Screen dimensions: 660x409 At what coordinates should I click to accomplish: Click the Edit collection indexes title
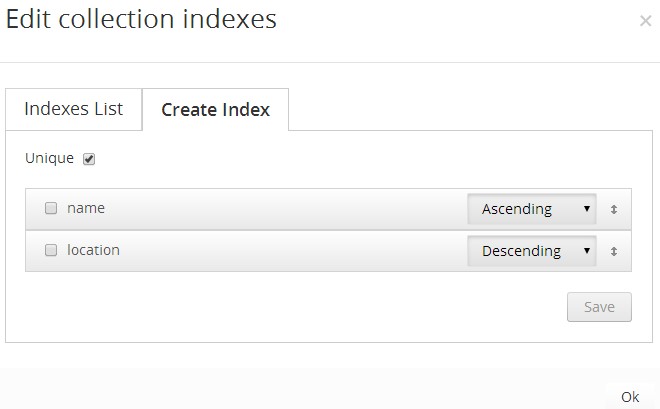click(141, 19)
